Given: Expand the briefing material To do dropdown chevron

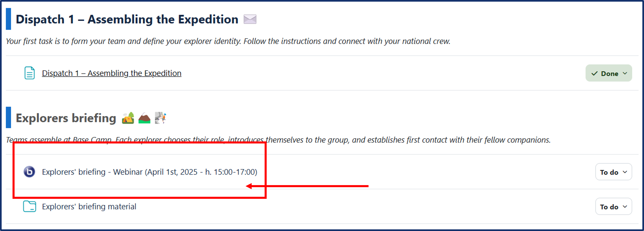Looking at the screenshot, I should pos(625,207).
